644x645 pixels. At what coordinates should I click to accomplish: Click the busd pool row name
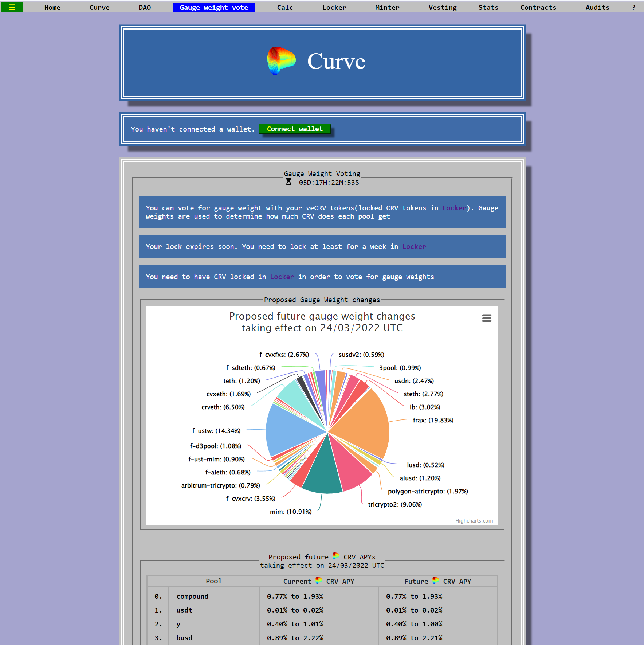pos(184,638)
